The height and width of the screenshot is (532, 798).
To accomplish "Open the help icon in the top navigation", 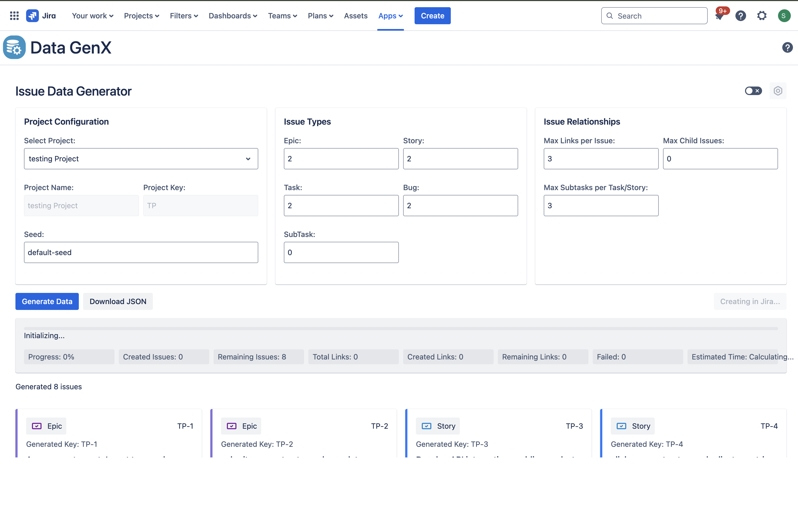I will click(741, 16).
